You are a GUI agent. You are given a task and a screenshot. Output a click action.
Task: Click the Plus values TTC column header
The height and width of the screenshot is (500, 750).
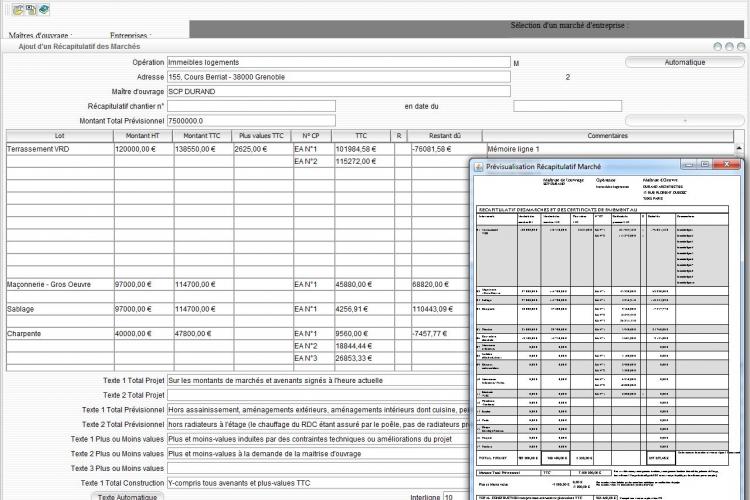click(x=262, y=136)
